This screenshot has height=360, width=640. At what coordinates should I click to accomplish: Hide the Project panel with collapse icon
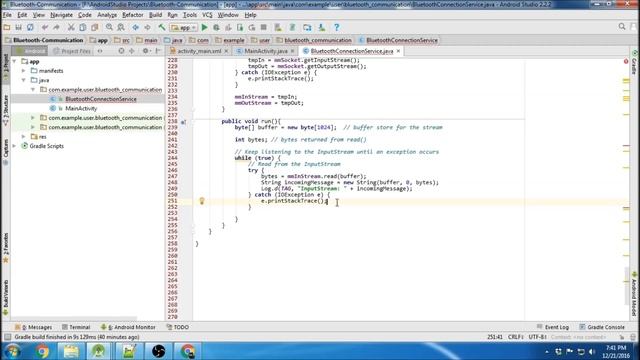[158, 51]
